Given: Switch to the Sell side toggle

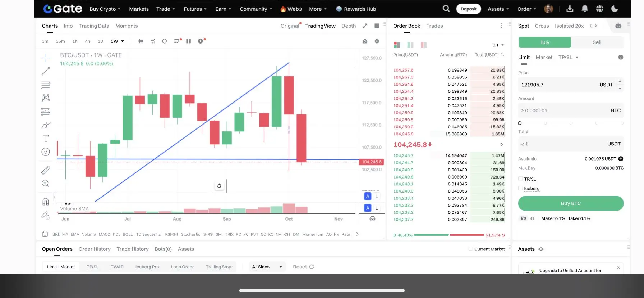Looking at the screenshot, I should coord(597,42).
